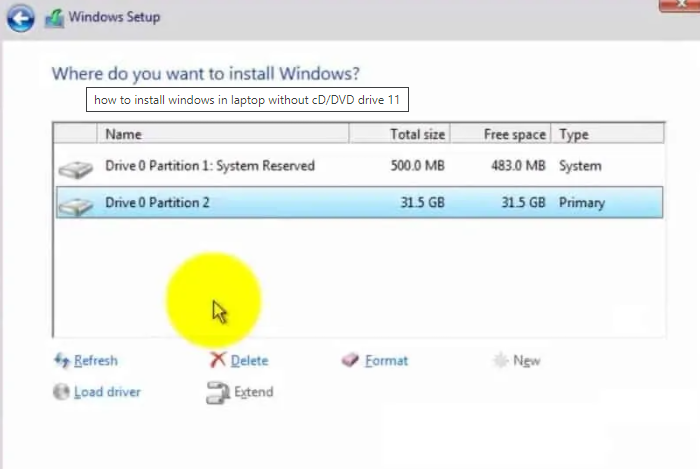Sort by the Type column header
700x469 pixels.
(x=608, y=134)
